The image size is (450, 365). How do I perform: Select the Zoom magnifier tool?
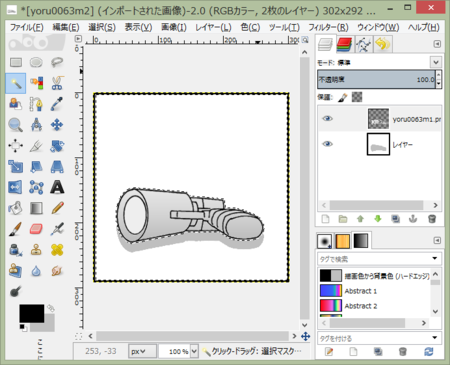[16, 125]
